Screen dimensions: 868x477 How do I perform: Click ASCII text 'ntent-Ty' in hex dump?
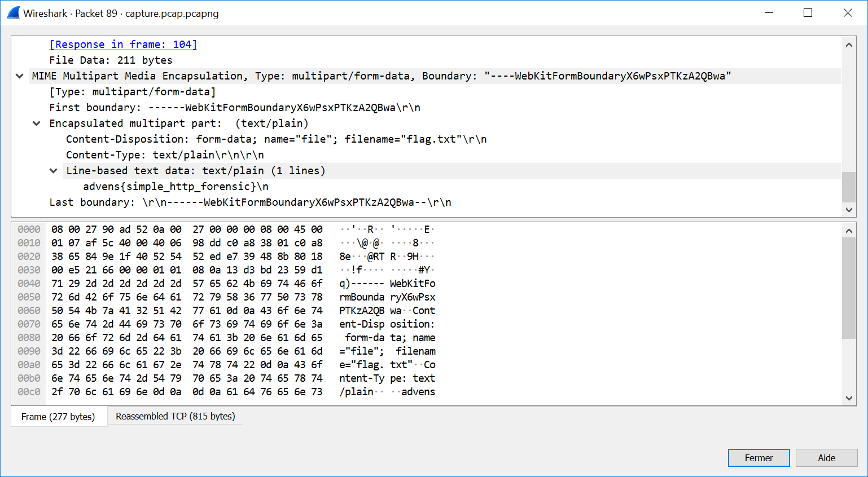coord(362,378)
